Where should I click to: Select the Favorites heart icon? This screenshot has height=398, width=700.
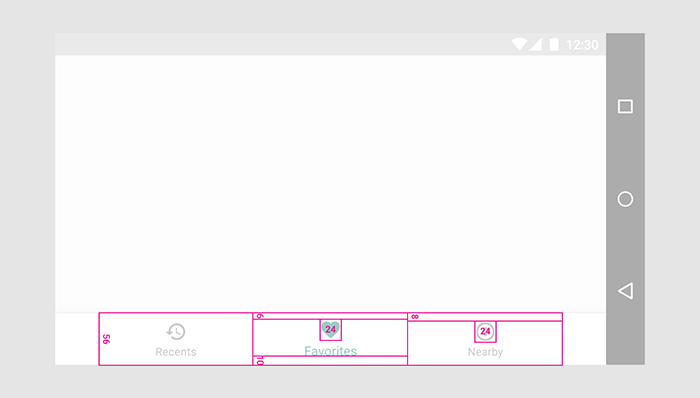coord(330,330)
